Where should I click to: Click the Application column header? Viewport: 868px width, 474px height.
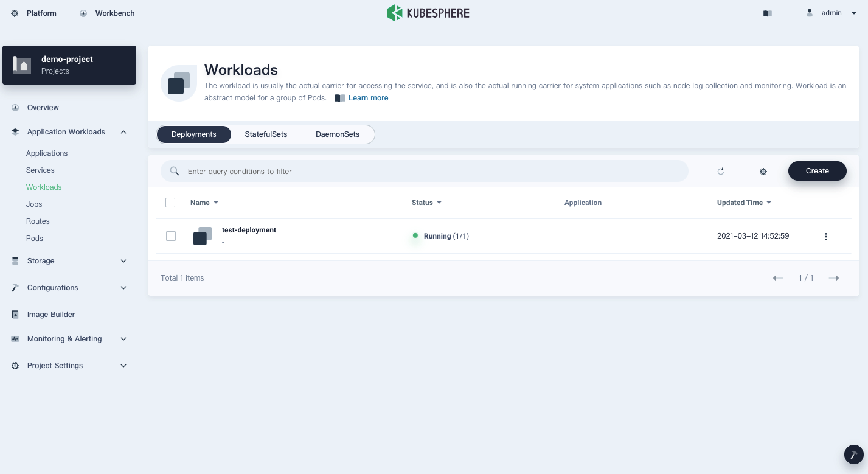click(x=583, y=203)
